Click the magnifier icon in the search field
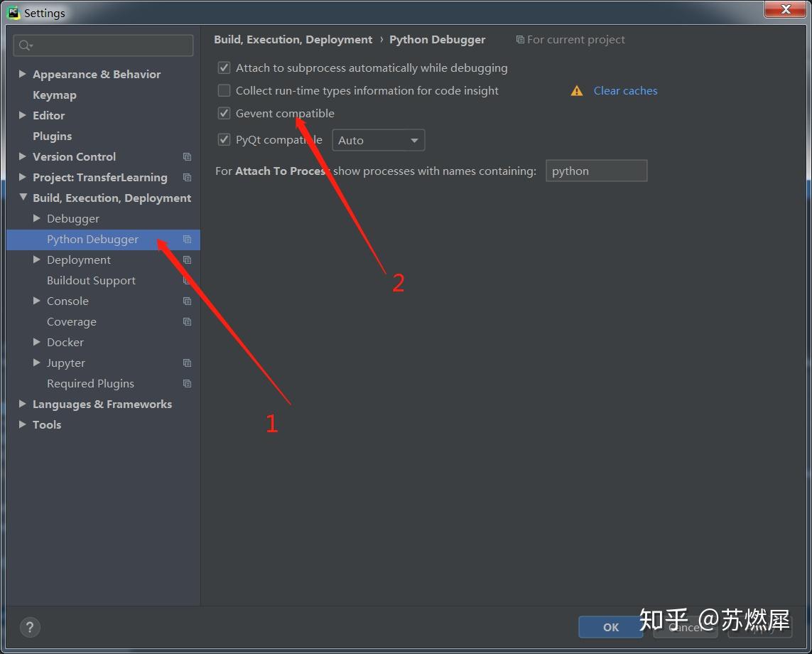The height and width of the screenshot is (654, 812). (25, 45)
